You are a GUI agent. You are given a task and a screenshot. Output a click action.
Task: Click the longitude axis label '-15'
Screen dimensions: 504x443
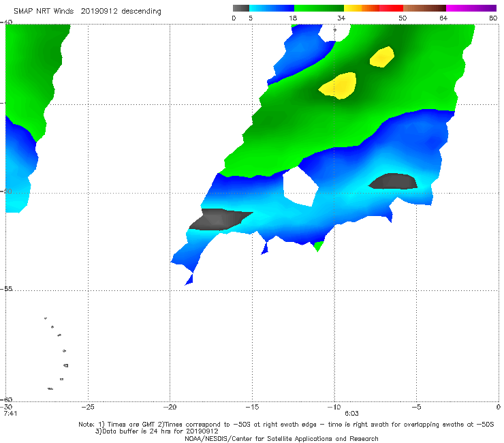pyautogui.click(x=252, y=407)
